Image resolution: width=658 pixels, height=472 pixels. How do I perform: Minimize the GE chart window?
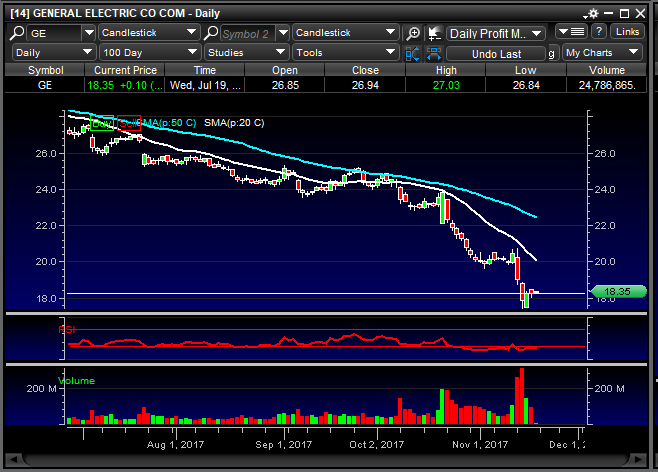coord(609,14)
